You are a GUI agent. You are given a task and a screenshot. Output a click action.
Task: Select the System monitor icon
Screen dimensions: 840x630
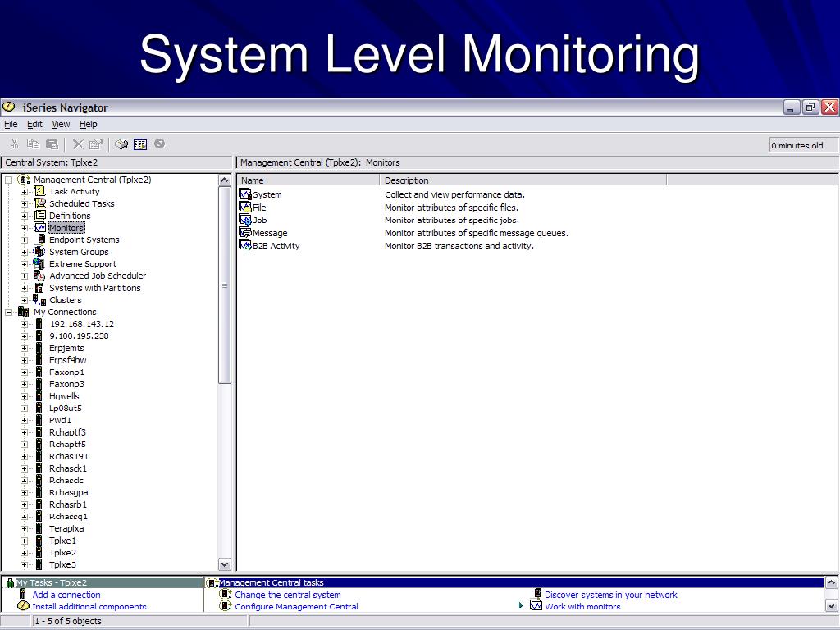click(245, 194)
